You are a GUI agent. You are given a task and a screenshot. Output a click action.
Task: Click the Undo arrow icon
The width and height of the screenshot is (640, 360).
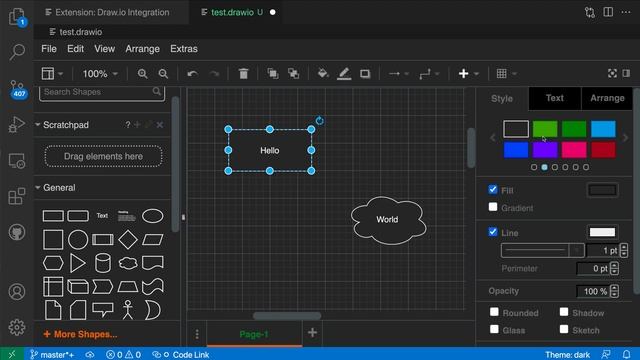pyautogui.click(x=192, y=74)
